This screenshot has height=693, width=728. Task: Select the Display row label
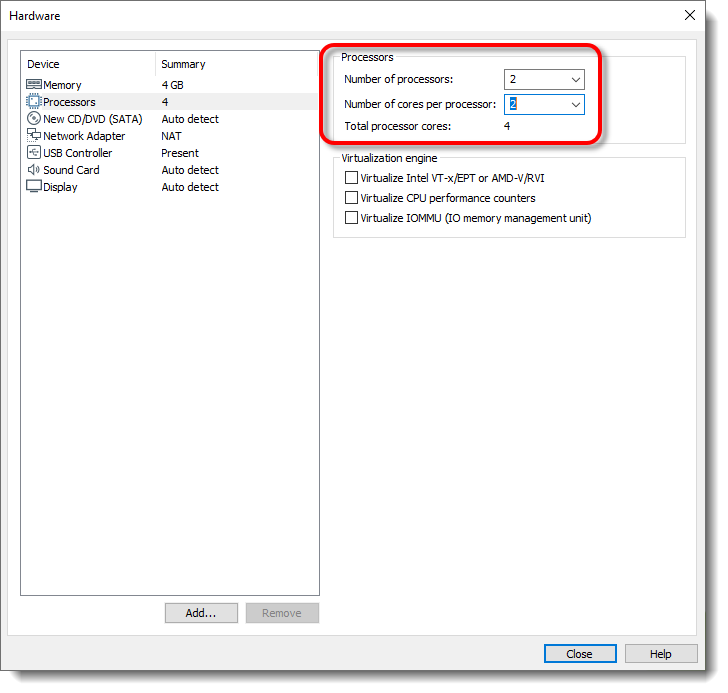tap(60, 187)
